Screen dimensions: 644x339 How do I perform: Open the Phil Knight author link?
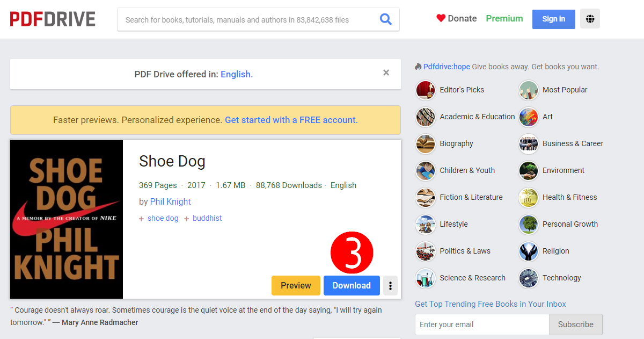pos(171,201)
